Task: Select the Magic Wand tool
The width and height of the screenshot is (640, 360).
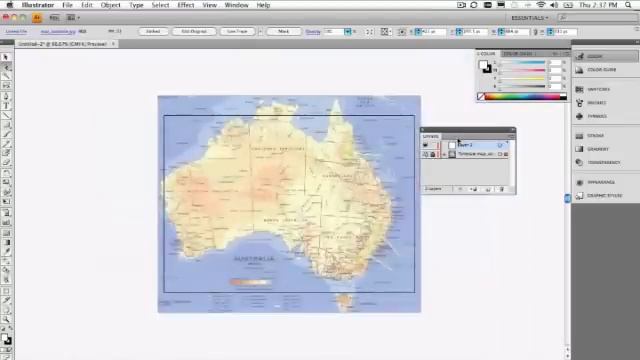Action: 7,76
